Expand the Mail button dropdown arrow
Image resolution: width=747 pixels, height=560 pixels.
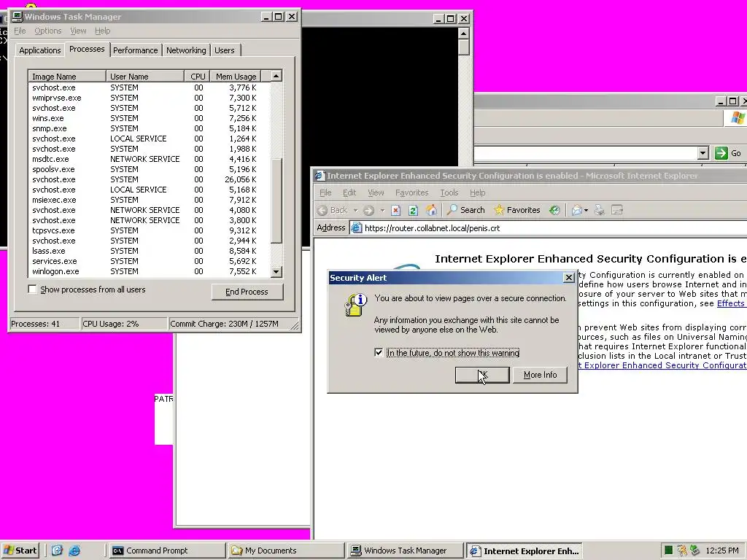[x=586, y=210]
